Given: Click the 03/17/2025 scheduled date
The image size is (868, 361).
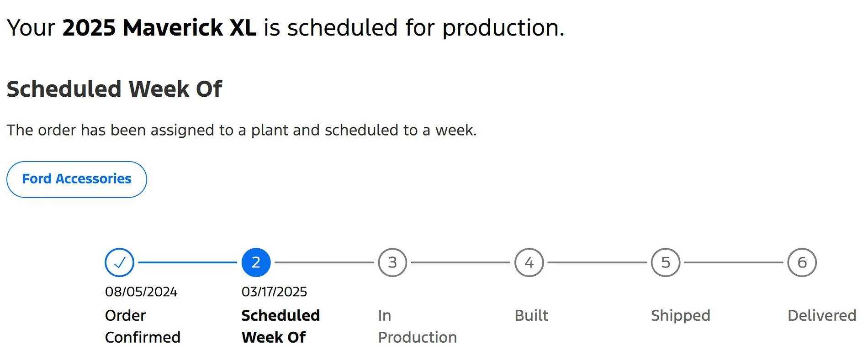Looking at the screenshot, I should tap(274, 292).
